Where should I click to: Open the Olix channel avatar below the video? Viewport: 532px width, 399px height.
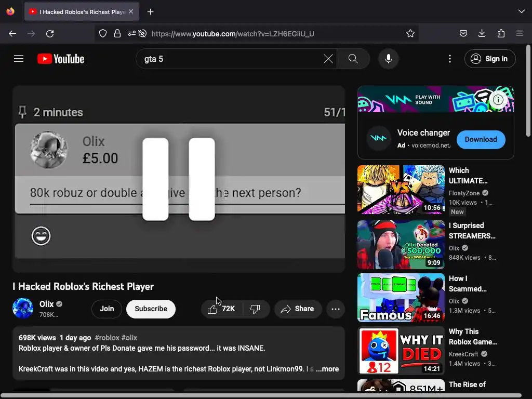coord(23,308)
